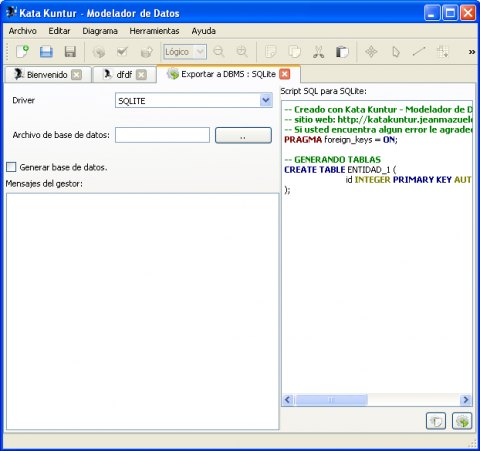Viewport: 480px width, 451px height.
Task: Click the 'Script SQL para SQLite:' label
Action: point(323,91)
